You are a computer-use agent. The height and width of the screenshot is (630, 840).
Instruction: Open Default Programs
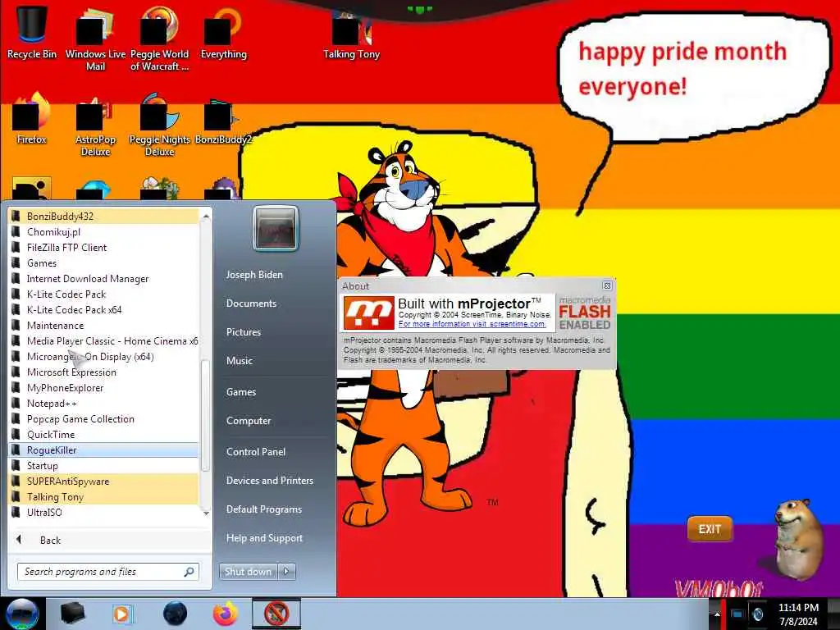pos(264,509)
